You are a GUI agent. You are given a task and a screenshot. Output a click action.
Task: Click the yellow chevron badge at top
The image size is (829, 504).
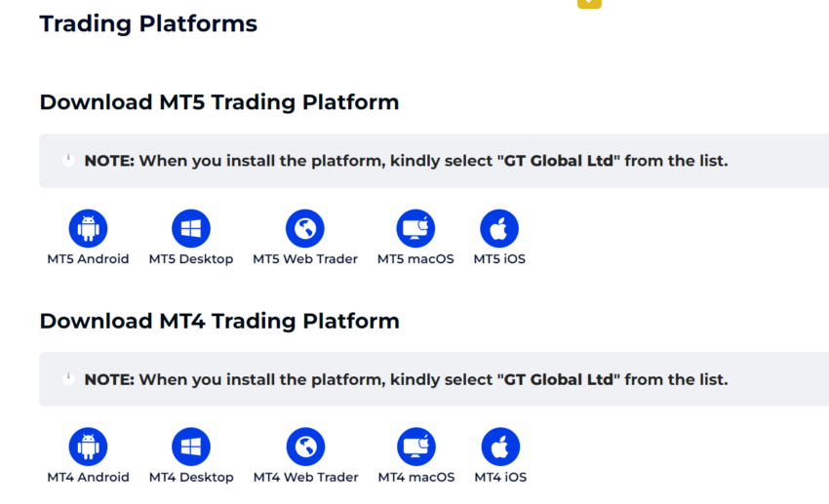(589, 4)
